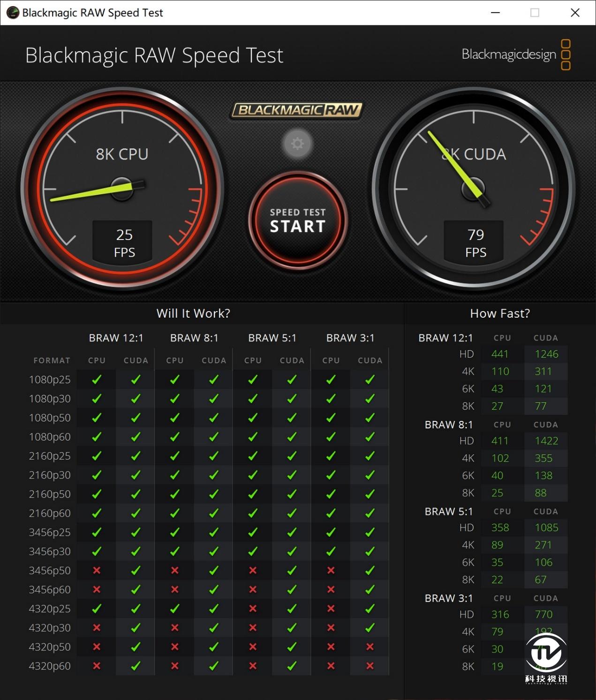Click the app icon in title bar
596x700 pixels.
(13, 13)
